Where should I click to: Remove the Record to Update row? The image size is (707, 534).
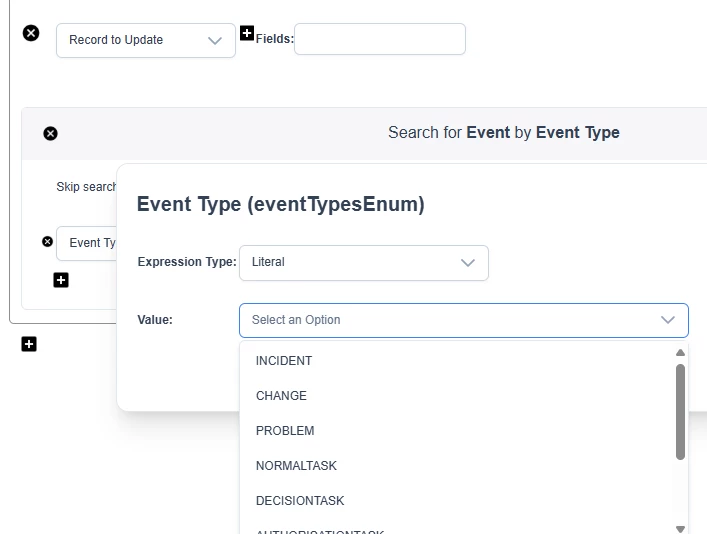pos(31,33)
